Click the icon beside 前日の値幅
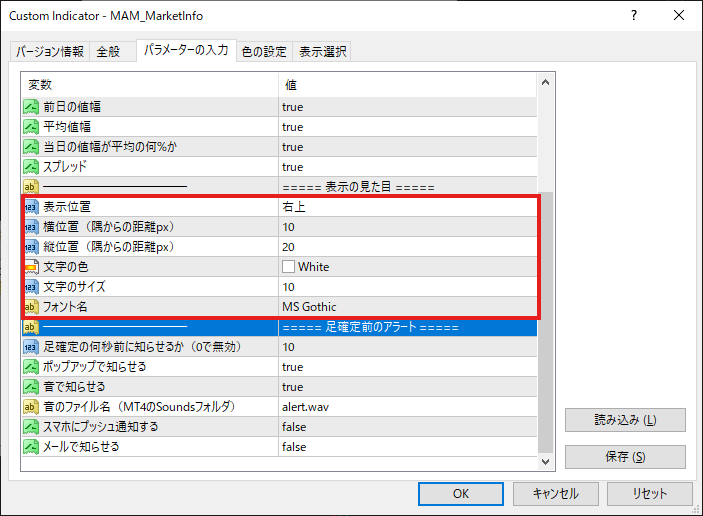 (31, 107)
